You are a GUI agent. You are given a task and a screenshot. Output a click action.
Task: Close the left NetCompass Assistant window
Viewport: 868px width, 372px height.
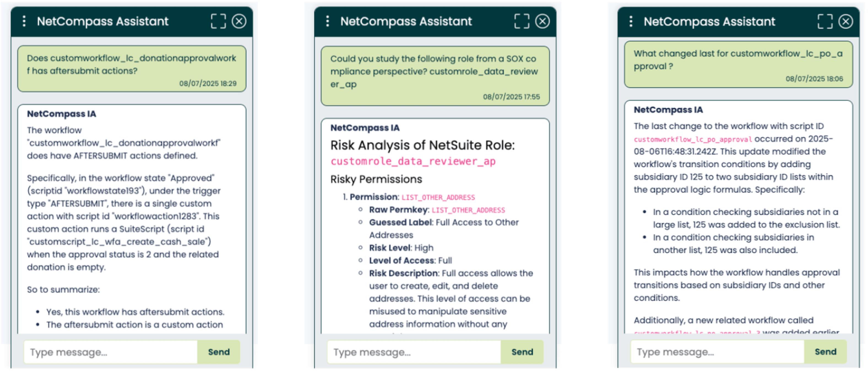point(240,21)
